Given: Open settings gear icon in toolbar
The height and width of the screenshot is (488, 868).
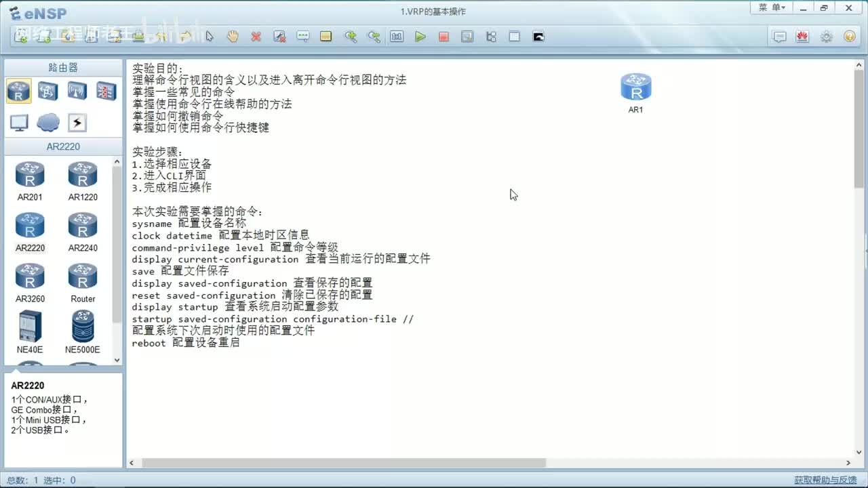Looking at the screenshot, I should tap(826, 37).
